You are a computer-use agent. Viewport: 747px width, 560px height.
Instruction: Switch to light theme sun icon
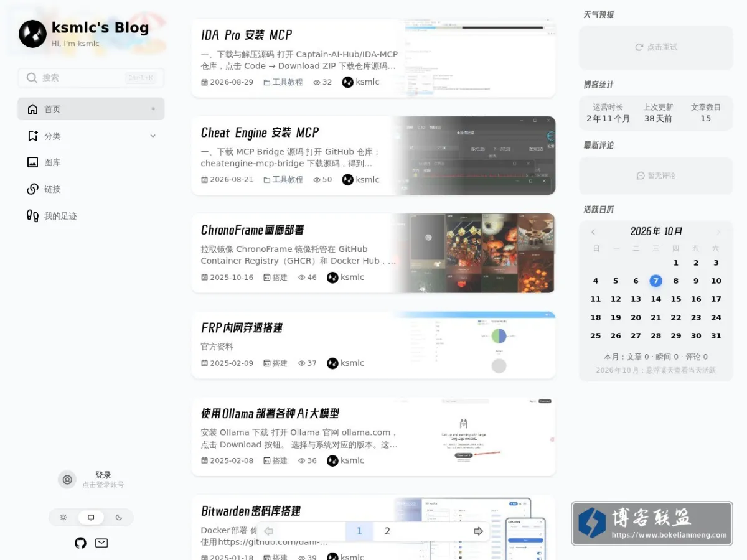[x=63, y=517]
